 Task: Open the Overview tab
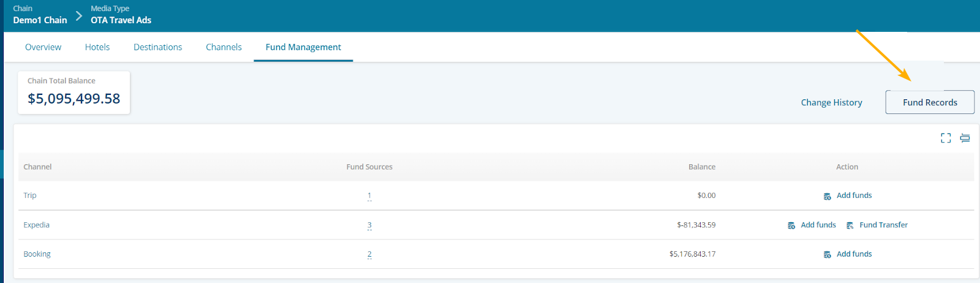click(43, 47)
